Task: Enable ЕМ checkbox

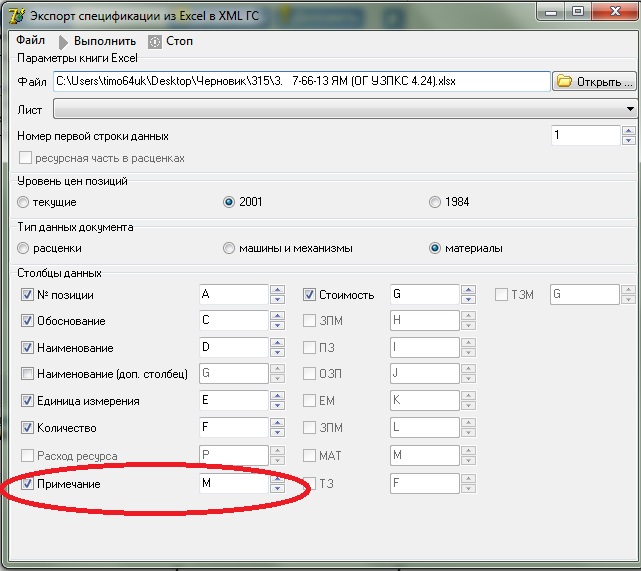Action: pos(309,401)
